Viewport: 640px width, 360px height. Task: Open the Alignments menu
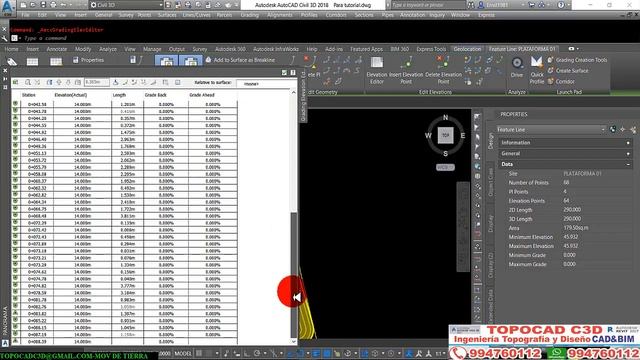pos(280,15)
